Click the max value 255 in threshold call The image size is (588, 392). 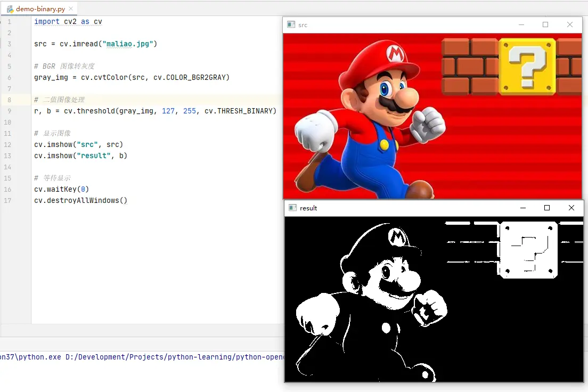click(190, 111)
